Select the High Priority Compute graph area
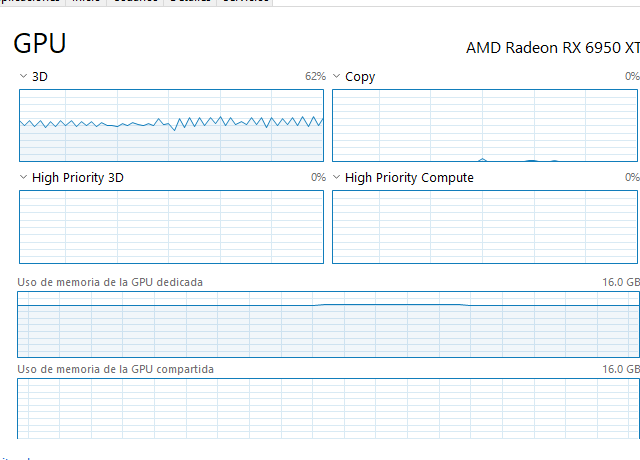640x460 pixels. [x=485, y=227]
